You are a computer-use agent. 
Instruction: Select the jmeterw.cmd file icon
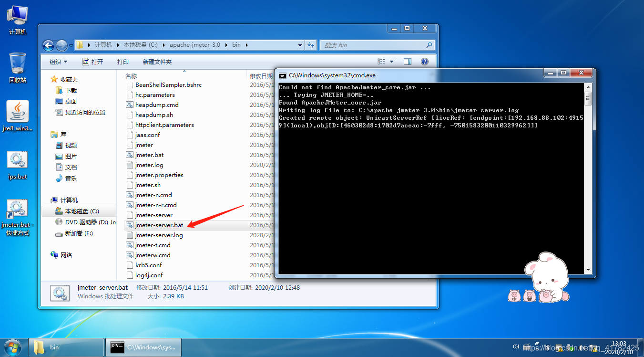tap(129, 255)
